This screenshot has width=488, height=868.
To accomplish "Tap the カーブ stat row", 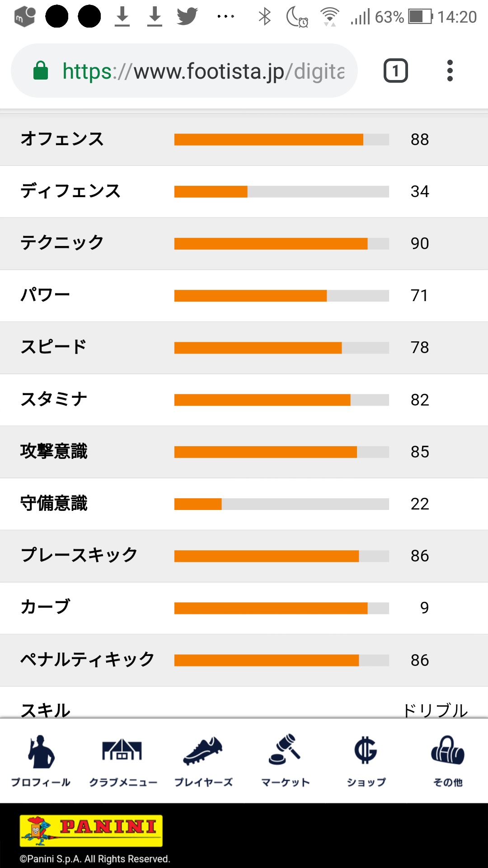I will coord(244,609).
